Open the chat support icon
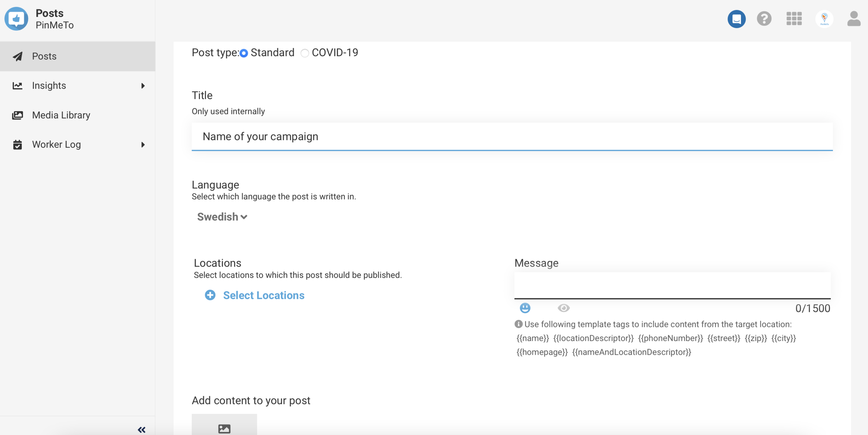Viewport: 868px width, 435px height. 736,19
